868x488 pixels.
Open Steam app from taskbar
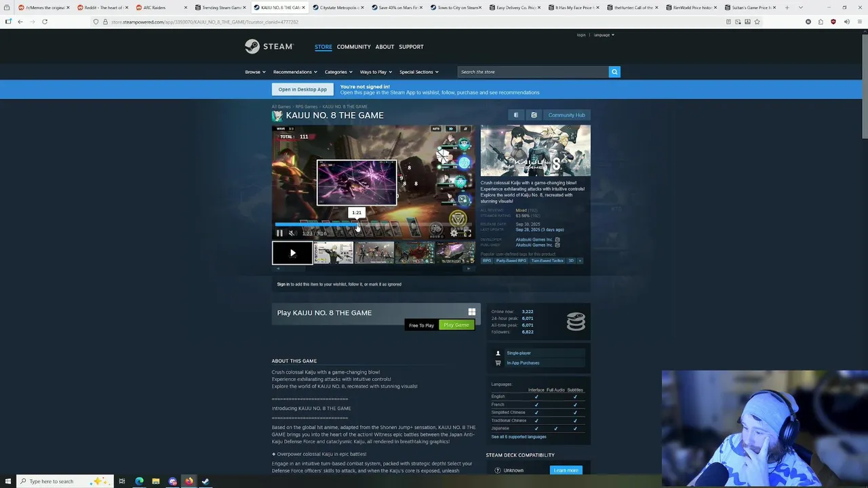click(205, 481)
